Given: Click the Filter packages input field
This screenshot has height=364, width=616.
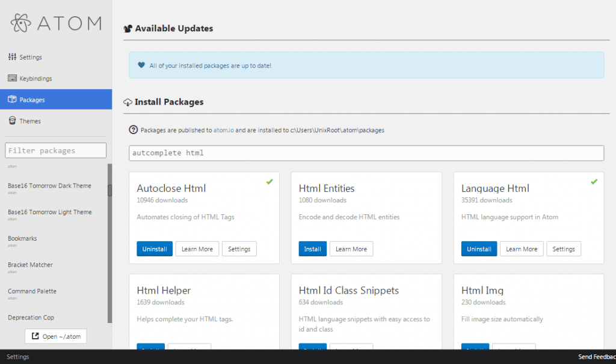Looking at the screenshot, I should [55, 150].
